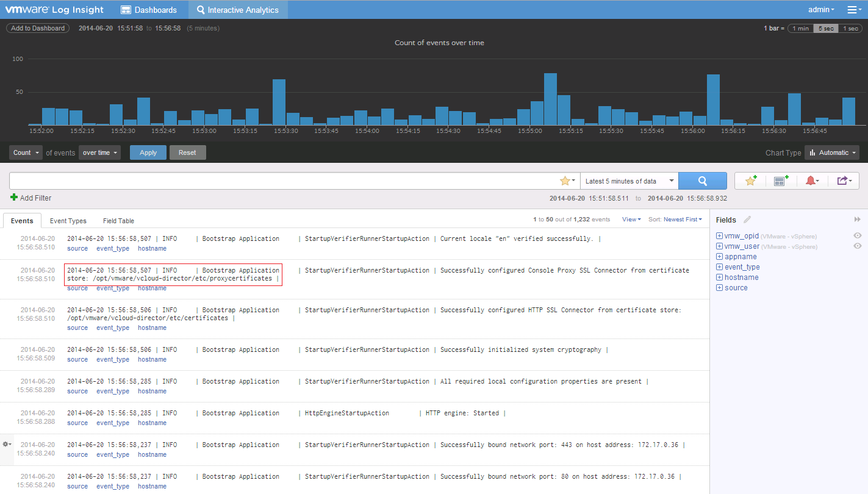Switch to the Dashboards tab
Image resolution: width=868 pixels, height=494 pixels.
(x=149, y=10)
